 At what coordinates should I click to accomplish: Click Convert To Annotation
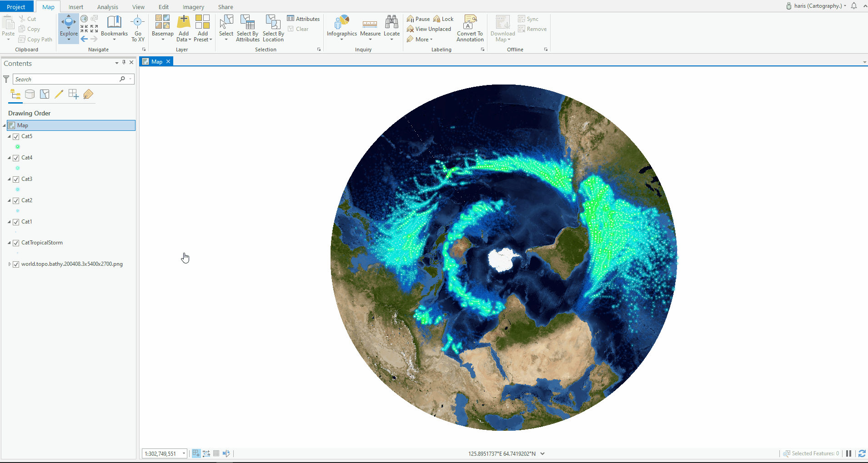coord(470,28)
